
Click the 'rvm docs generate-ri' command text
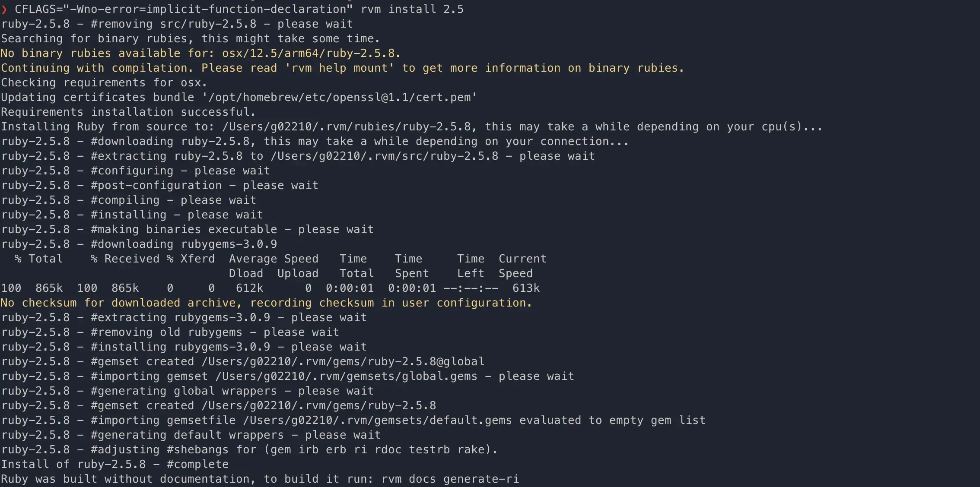pos(450,479)
